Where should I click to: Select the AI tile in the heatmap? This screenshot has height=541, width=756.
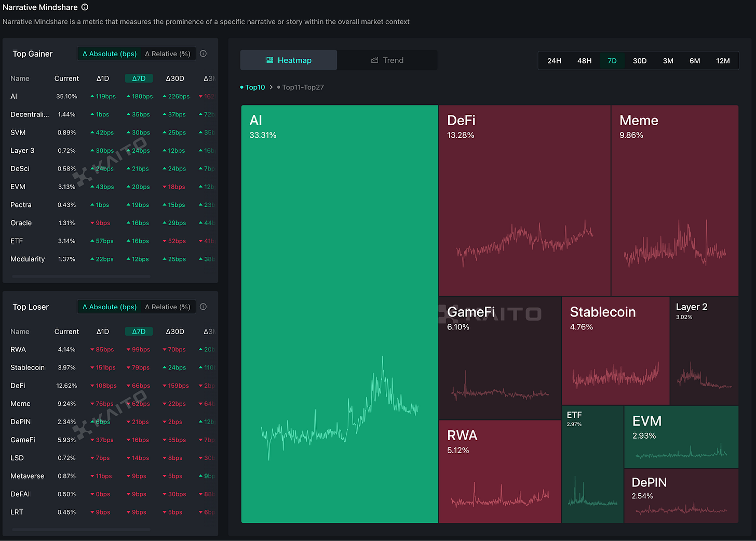(339, 312)
